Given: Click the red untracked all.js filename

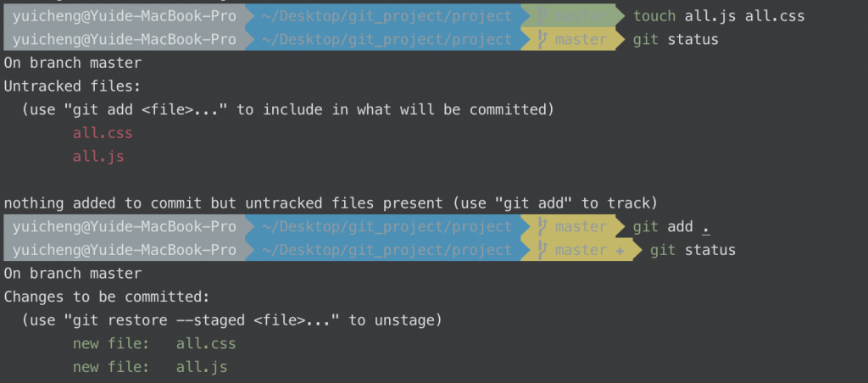Looking at the screenshot, I should [98, 157].
